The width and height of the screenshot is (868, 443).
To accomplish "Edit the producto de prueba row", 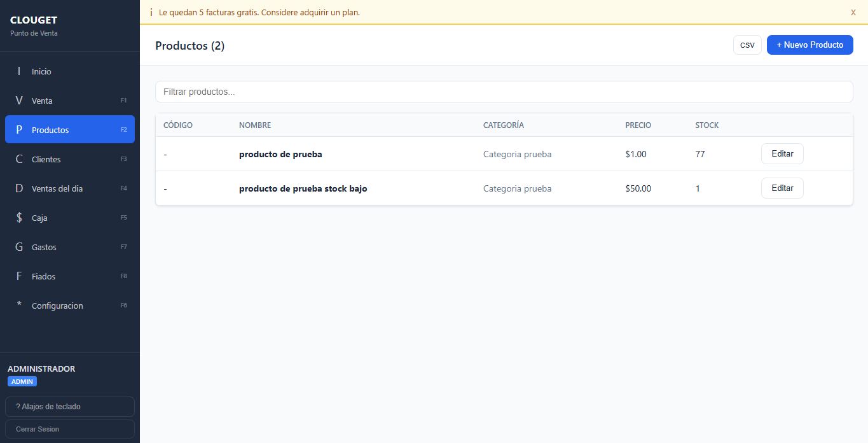I will coord(782,153).
